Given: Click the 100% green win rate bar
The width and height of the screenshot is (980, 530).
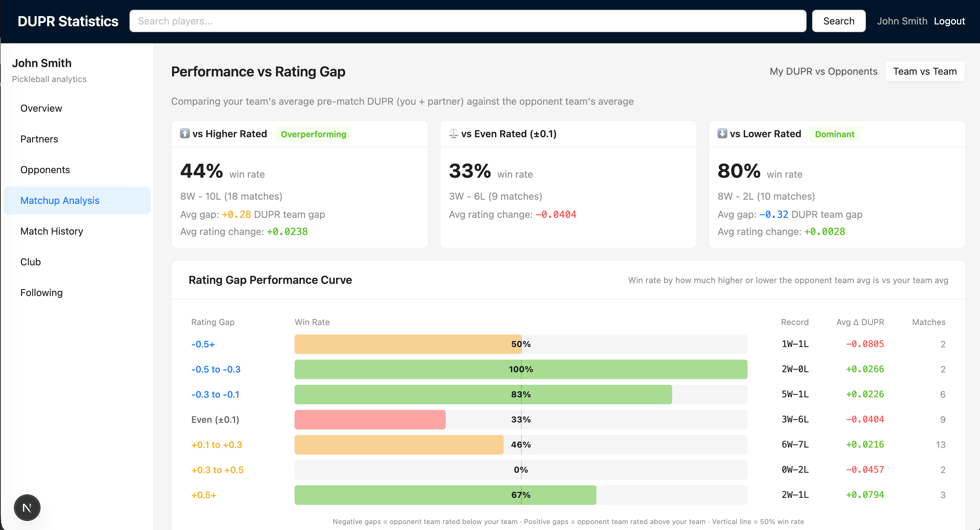Looking at the screenshot, I should [520, 369].
